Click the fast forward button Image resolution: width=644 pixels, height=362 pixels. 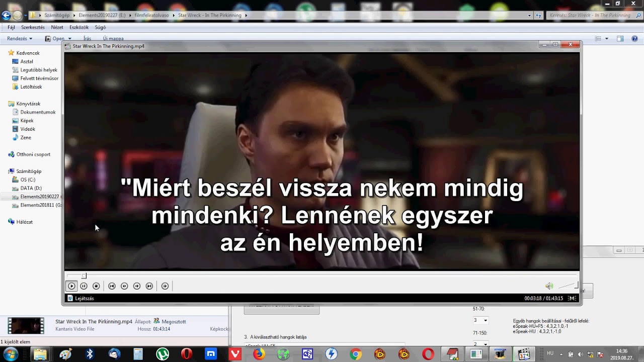tap(137, 286)
